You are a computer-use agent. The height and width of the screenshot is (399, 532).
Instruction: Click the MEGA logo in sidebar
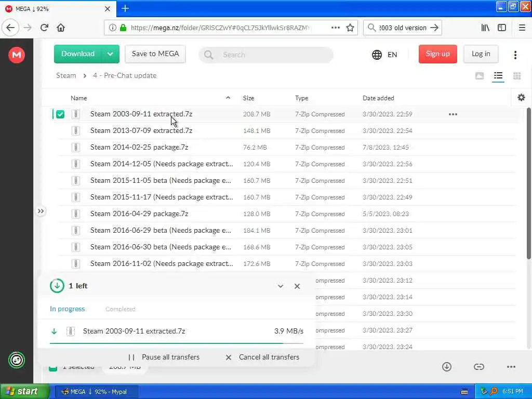point(17,55)
